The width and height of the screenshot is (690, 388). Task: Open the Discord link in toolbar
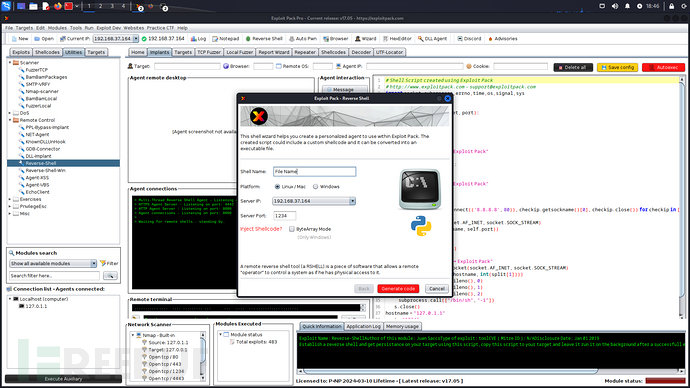469,39
